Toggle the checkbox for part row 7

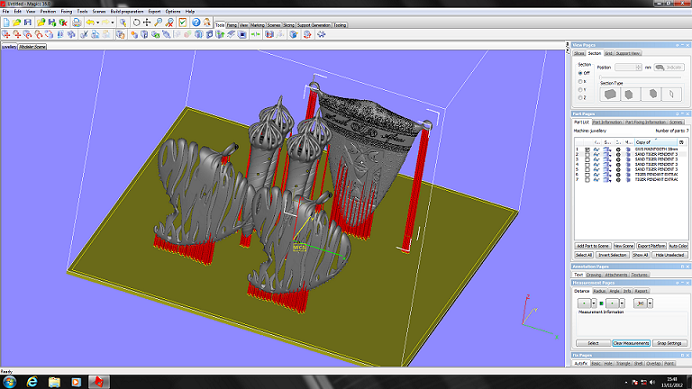tap(587, 180)
